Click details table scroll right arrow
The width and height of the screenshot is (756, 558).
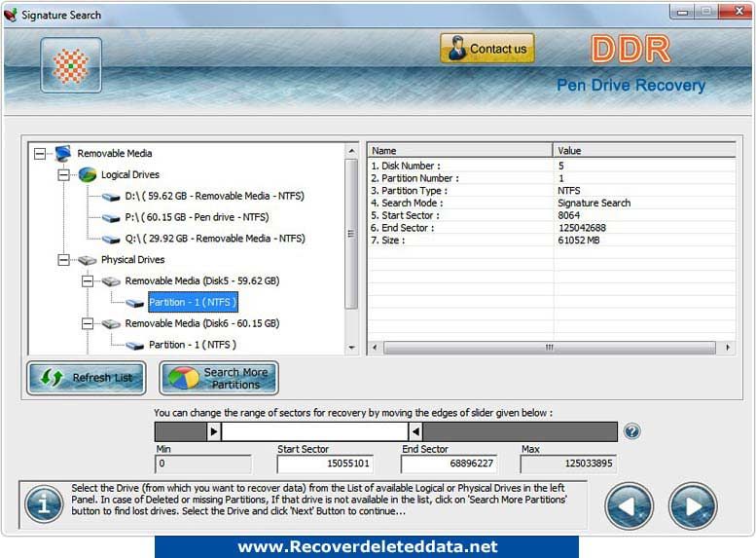click(x=728, y=348)
